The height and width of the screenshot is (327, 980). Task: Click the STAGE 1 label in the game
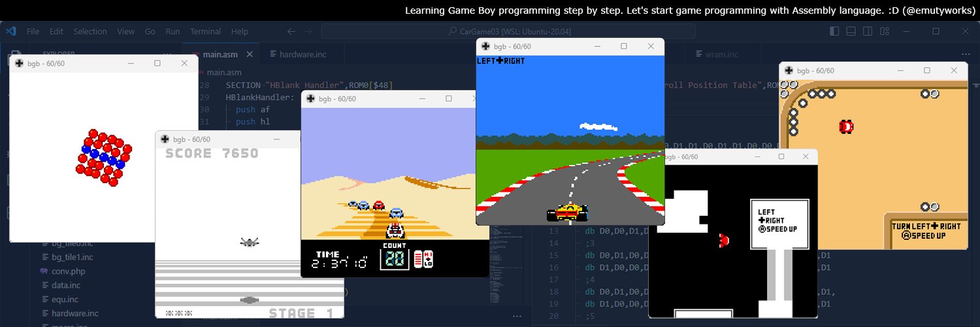click(301, 312)
